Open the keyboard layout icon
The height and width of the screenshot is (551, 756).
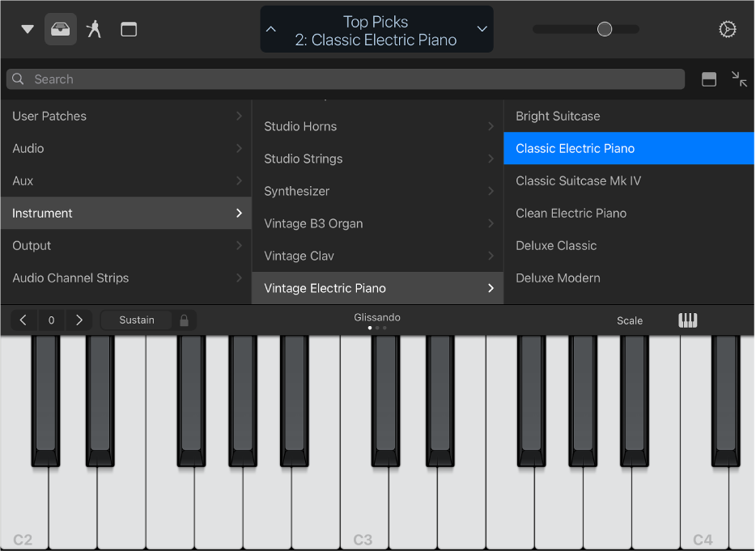[687, 320]
